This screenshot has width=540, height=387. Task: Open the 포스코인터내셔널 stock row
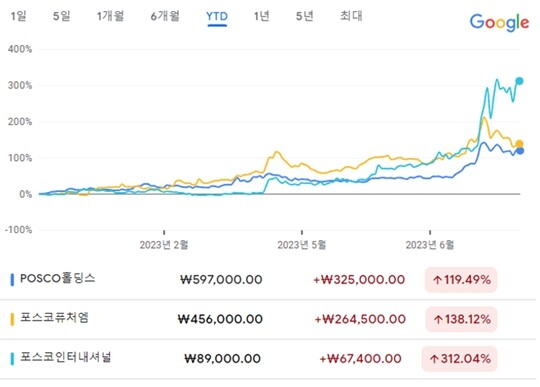(x=268, y=359)
